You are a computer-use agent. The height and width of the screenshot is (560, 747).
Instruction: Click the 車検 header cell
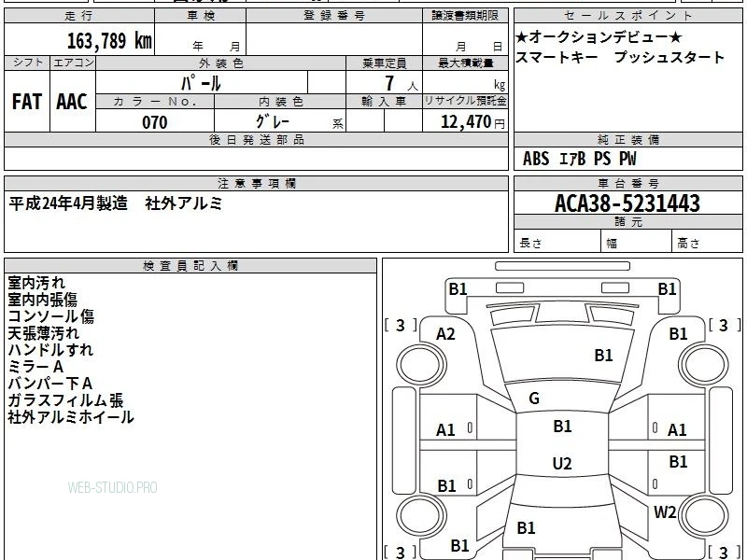pos(201,16)
